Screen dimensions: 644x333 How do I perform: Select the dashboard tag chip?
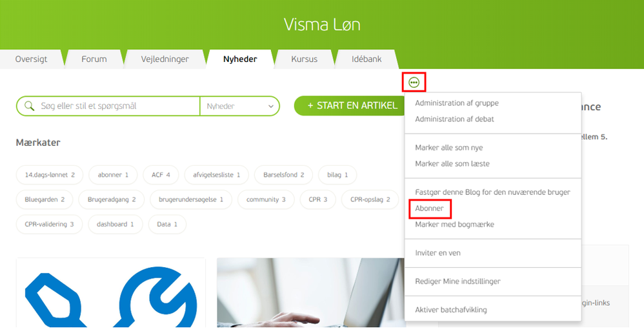pyautogui.click(x=115, y=224)
